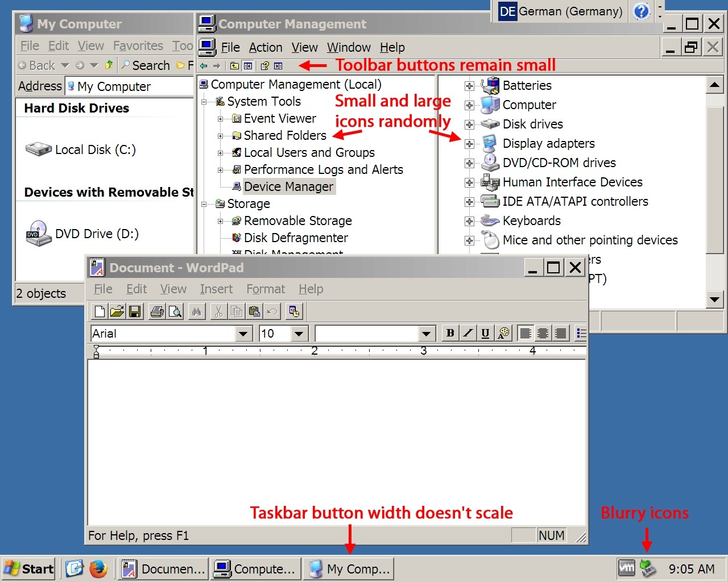Image resolution: width=728 pixels, height=582 pixels.
Task: Open the empty script combo box dropdown
Action: [x=426, y=334]
